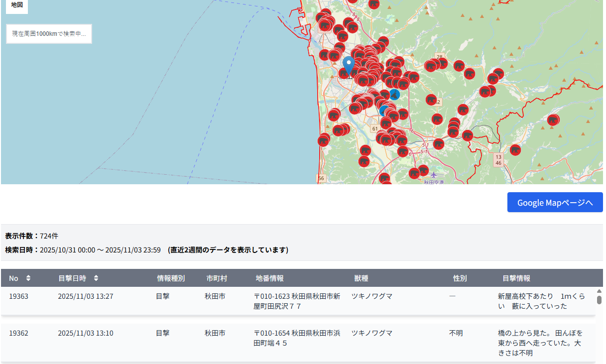Click the 現在周囲1000km search box
The height and width of the screenshot is (364, 606).
[x=49, y=34]
